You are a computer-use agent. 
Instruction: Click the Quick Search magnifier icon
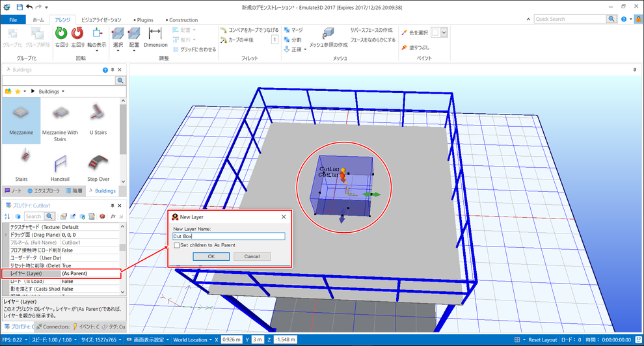pos(611,19)
